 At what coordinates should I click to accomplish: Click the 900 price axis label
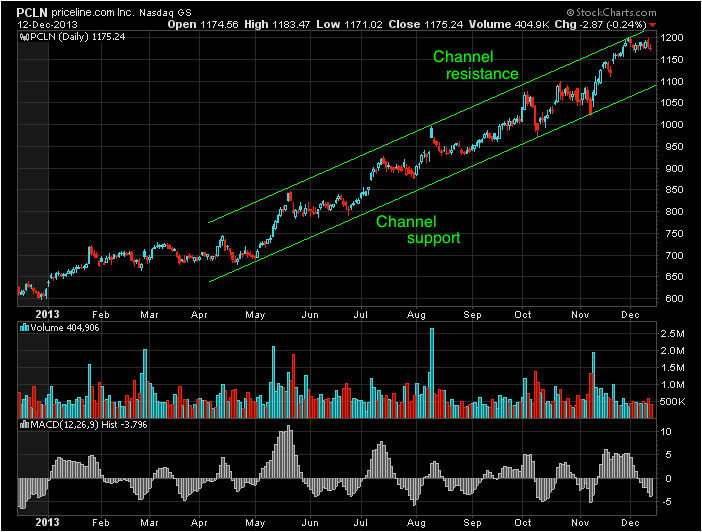click(x=674, y=168)
